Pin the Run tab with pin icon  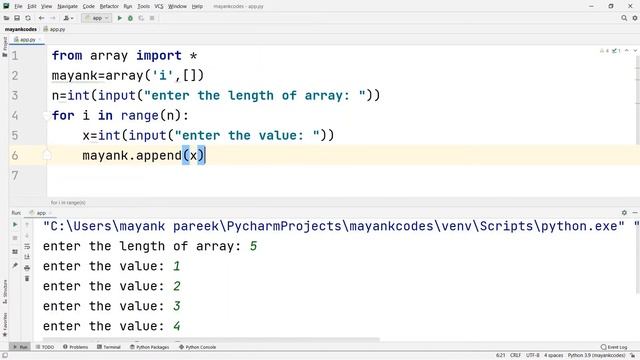pos(15,265)
